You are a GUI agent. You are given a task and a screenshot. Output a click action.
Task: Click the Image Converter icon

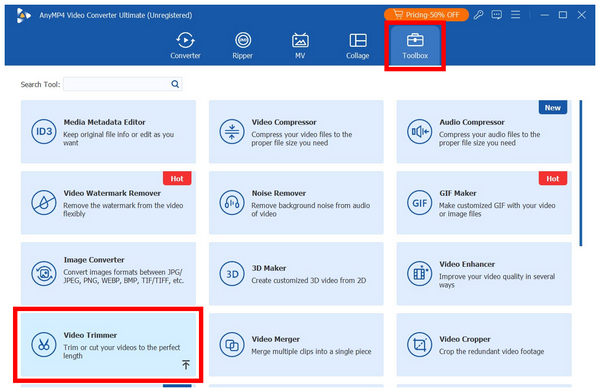[44, 274]
